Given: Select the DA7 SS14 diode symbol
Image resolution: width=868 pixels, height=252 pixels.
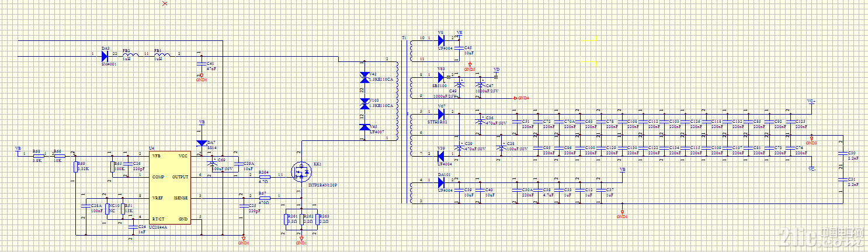Looking at the screenshot, I should click(x=202, y=143).
